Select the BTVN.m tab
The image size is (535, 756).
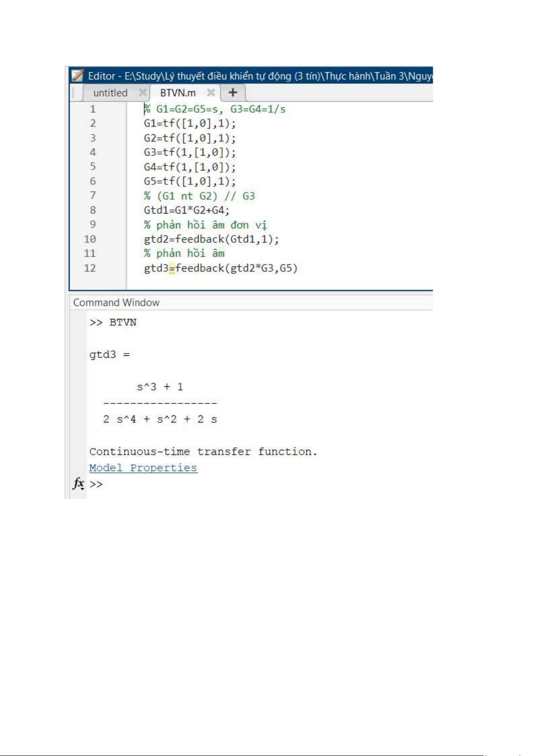pos(178,93)
